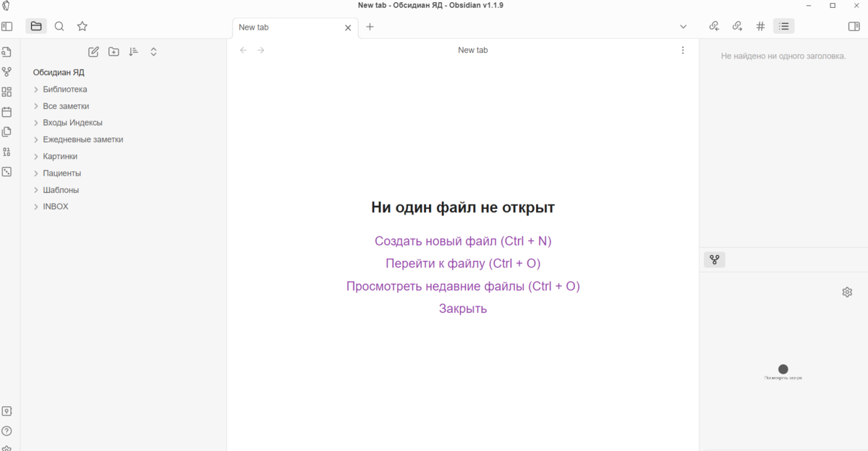Click the back navigation arrow
Viewport: 868px width, 451px height.
click(x=243, y=50)
